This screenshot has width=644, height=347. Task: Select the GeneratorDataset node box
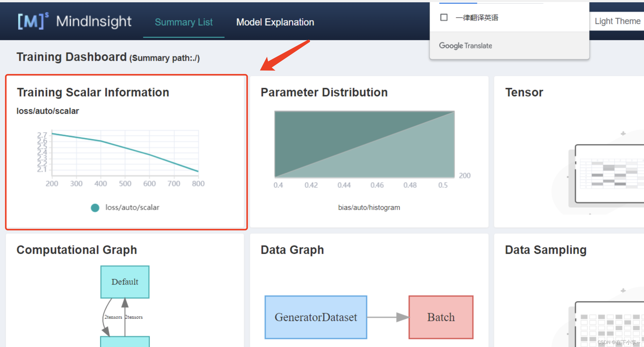(x=316, y=317)
